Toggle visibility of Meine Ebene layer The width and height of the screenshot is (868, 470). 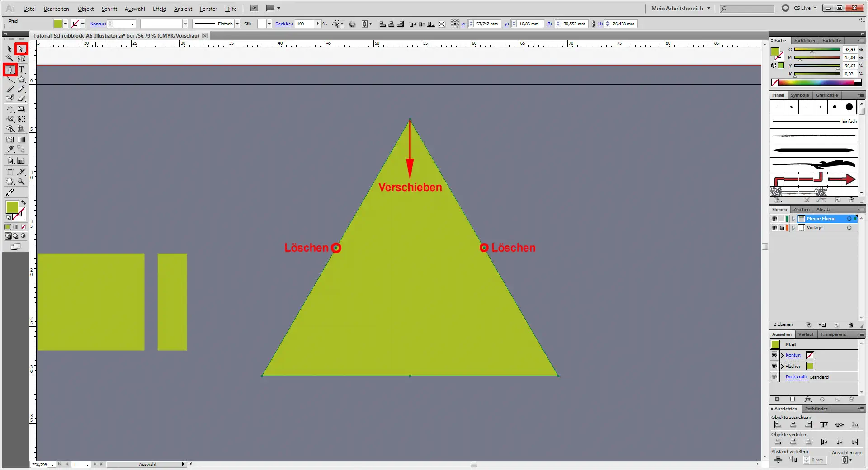pyautogui.click(x=774, y=219)
